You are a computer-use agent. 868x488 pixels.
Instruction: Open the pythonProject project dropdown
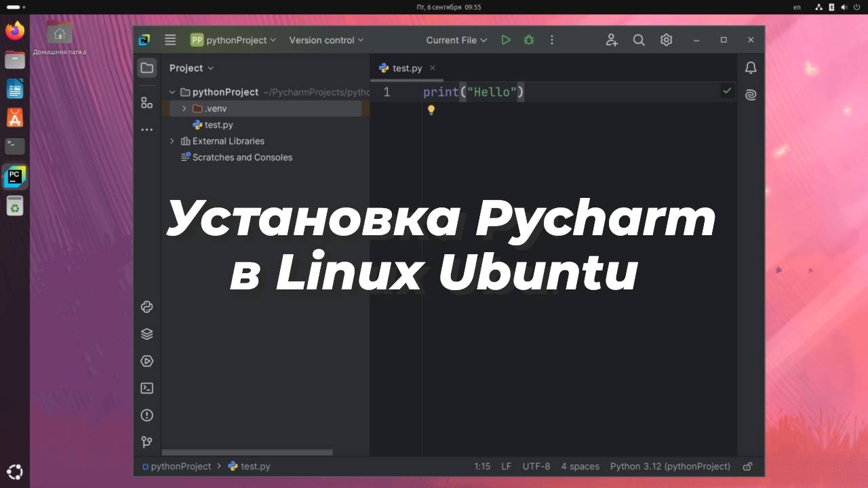point(233,40)
